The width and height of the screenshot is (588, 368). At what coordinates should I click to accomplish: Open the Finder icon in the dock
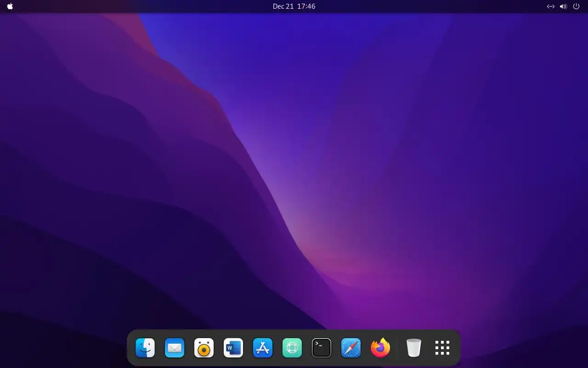click(145, 348)
